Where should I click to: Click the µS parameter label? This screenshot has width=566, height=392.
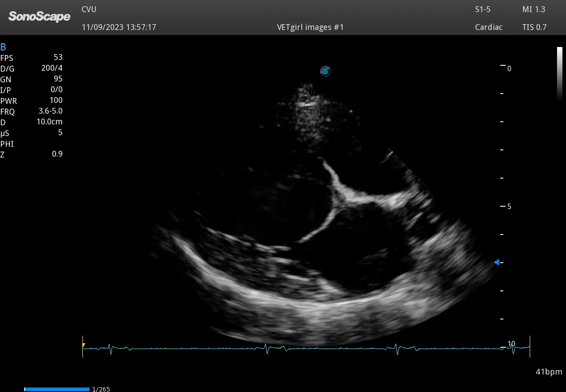[x=5, y=133]
